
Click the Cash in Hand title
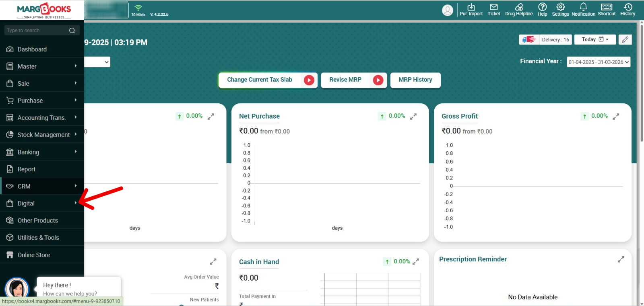tap(259, 262)
